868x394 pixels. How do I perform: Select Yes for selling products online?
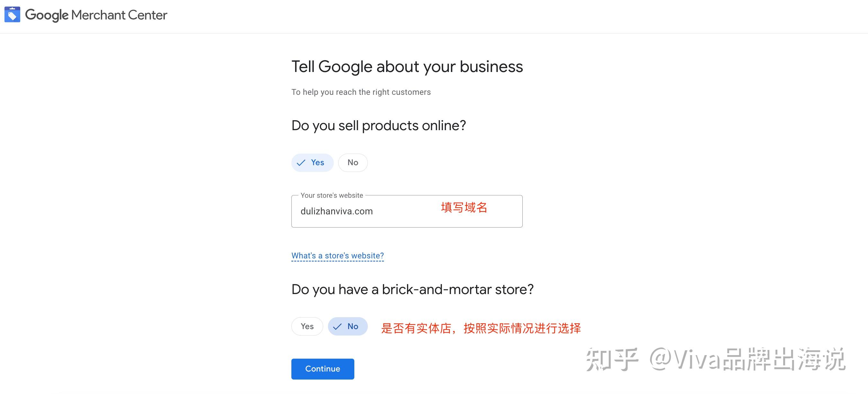(312, 163)
